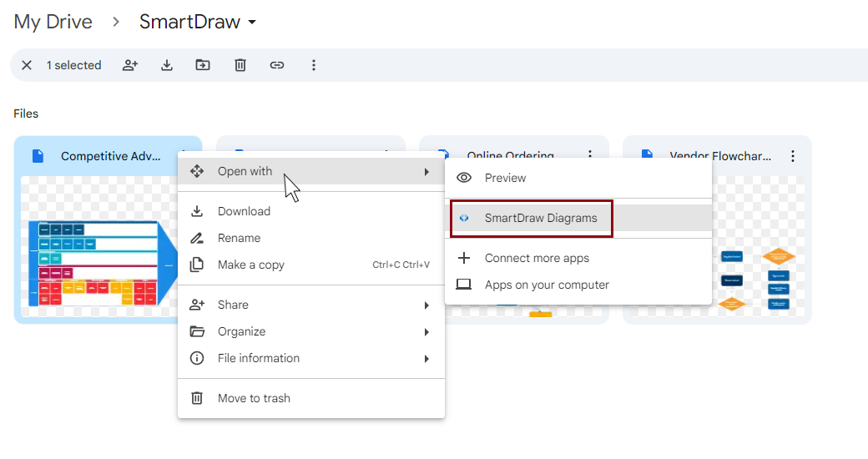This screenshot has width=868, height=459.
Task: Click the File information submenu arrow
Action: [x=426, y=359]
